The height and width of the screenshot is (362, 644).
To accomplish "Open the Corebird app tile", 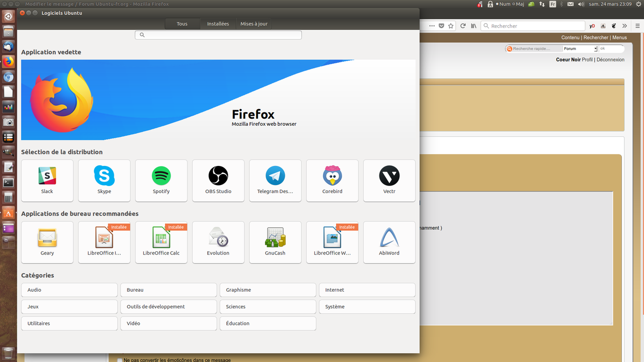I will [x=332, y=180].
